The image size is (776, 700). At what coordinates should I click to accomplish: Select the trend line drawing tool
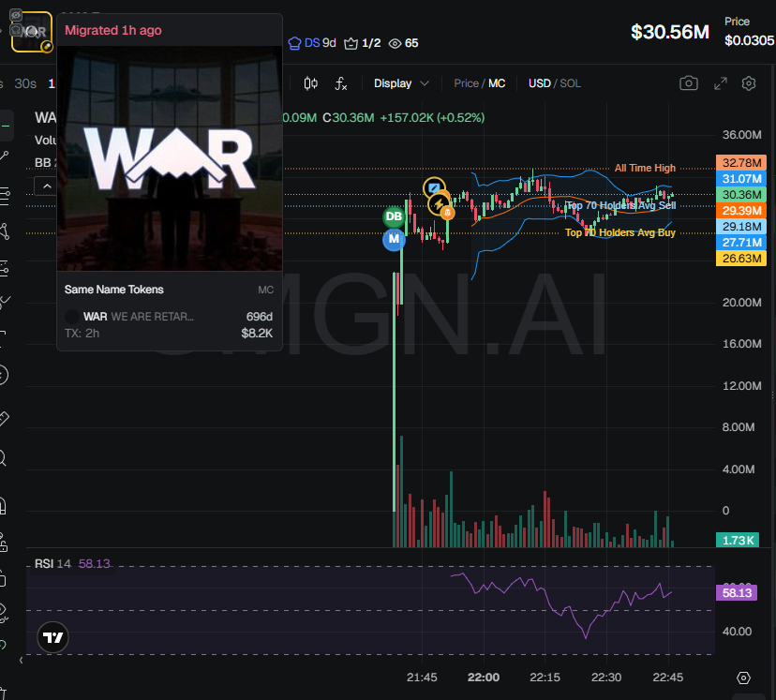4,156
